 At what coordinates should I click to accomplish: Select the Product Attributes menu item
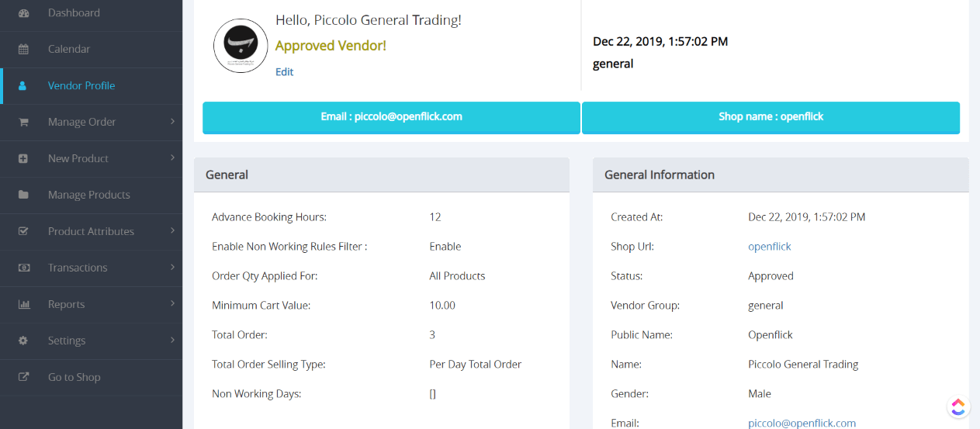click(x=91, y=231)
